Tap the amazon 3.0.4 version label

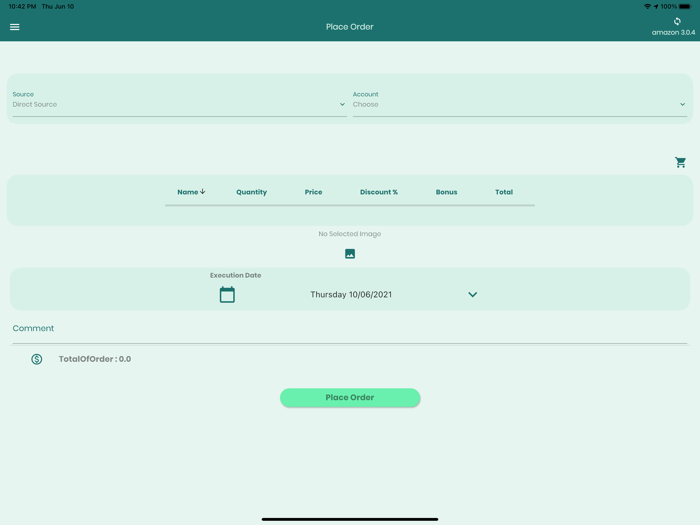(673, 33)
